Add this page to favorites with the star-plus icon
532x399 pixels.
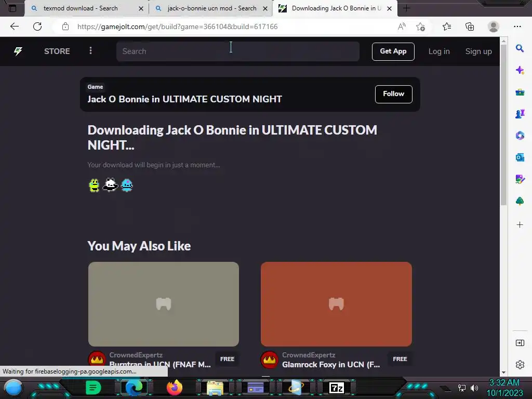click(421, 26)
